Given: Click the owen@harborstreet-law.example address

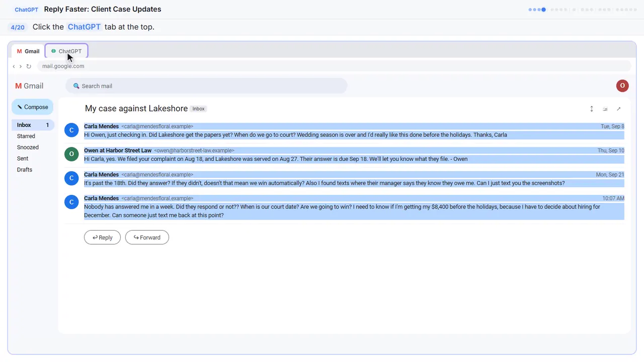Looking at the screenshot, I should coord(194,151).
